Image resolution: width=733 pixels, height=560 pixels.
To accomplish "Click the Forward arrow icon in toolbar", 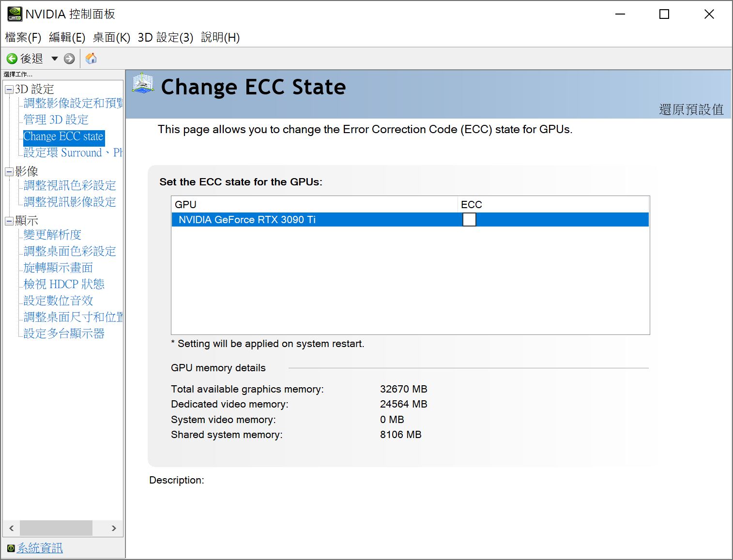I will (69, 59).
